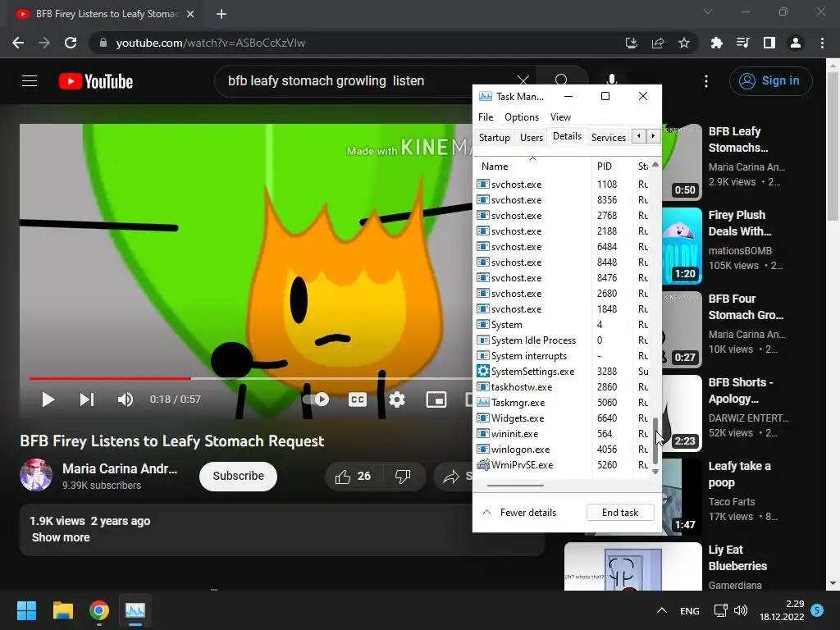This screenshot has width=840, height=630.
Task: Select Widgets.exe process row
Action: click(x=562, y=418)
